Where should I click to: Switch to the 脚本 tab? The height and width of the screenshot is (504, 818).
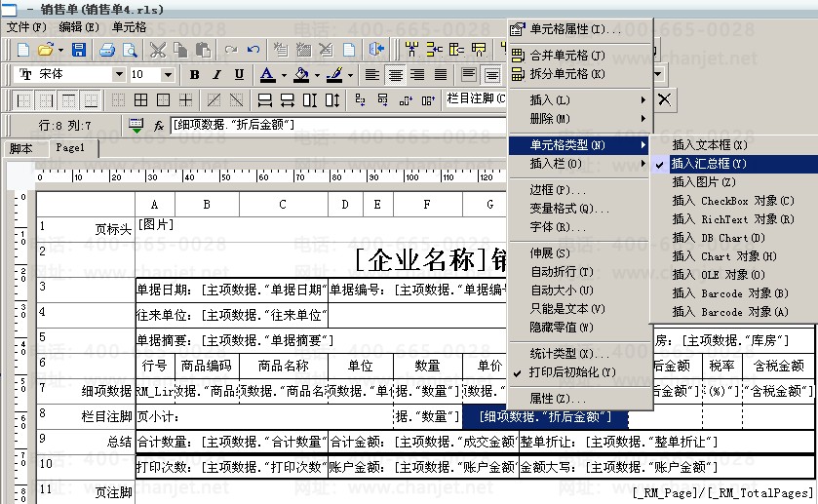20,148
